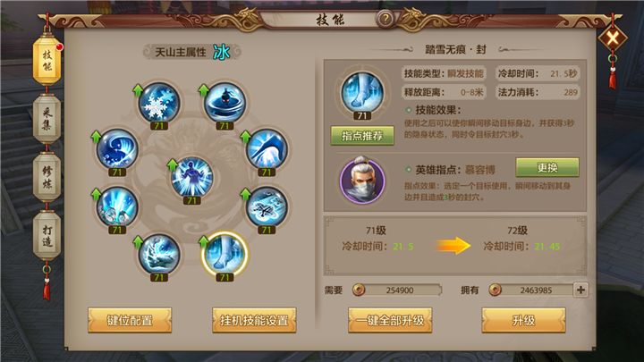The height and width of the screenshot is (362, 644).
Task: Go to the 打造 lantern tab
Action: point(47,236)
